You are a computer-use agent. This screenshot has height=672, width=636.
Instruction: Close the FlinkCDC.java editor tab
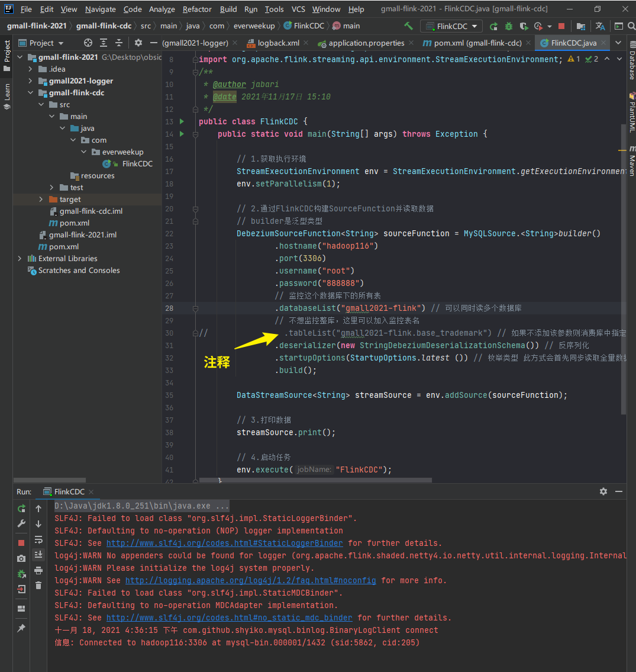tap(603, 43)
